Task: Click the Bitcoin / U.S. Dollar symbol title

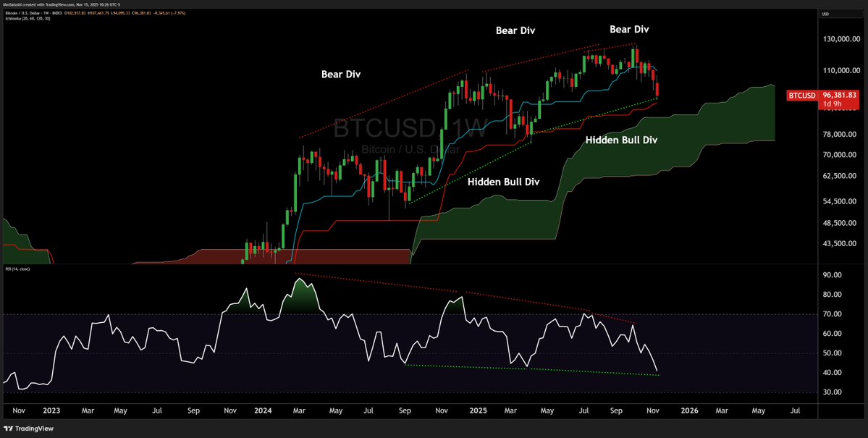Action: coord(22,13)
